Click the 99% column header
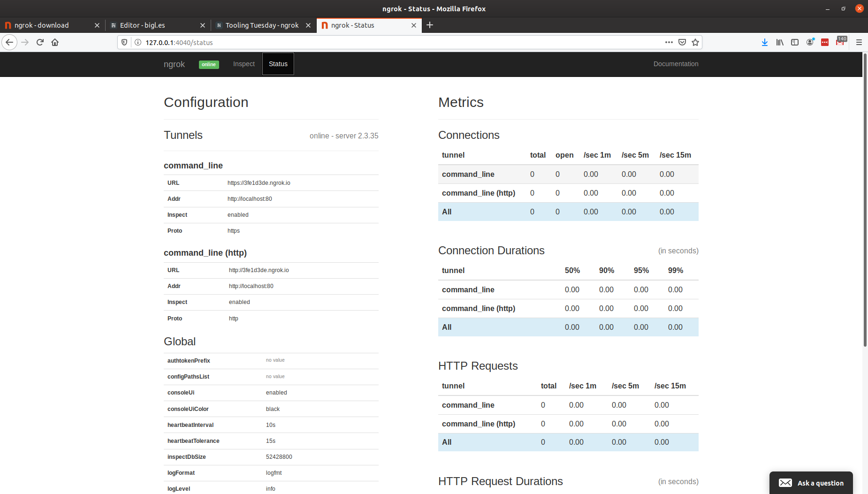868x494 pixels. [676, 270]
